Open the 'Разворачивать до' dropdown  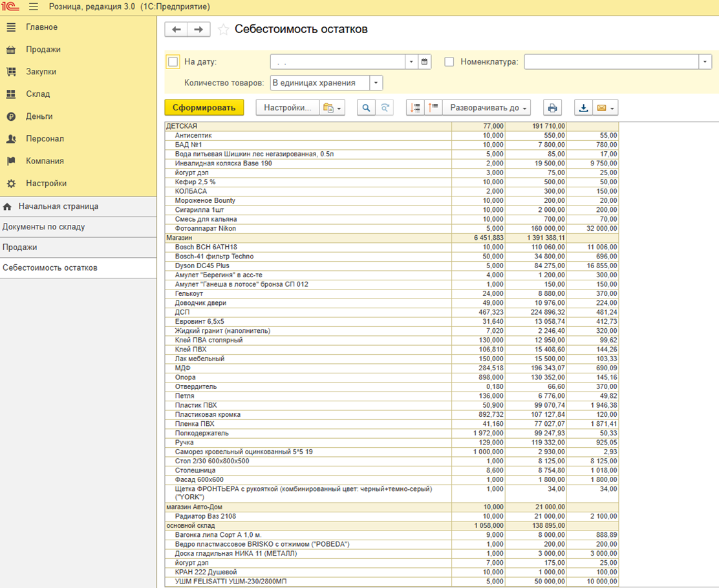[488, 108]
